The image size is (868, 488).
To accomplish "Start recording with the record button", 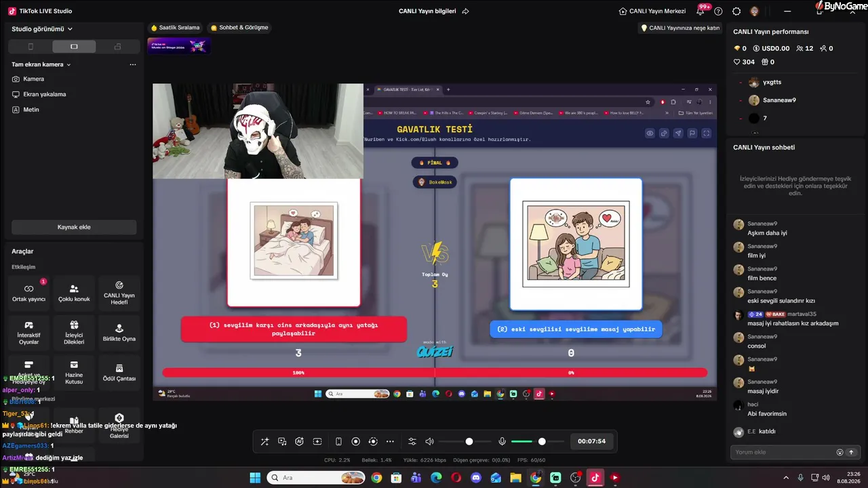I will point(355,441).
